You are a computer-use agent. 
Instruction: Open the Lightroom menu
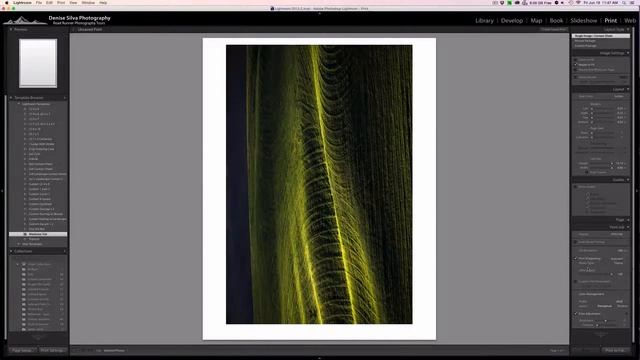[22, 2]
